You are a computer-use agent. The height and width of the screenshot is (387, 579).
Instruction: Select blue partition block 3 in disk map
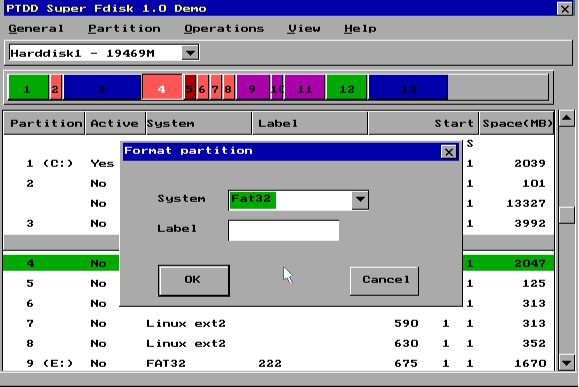click(102, 87)
